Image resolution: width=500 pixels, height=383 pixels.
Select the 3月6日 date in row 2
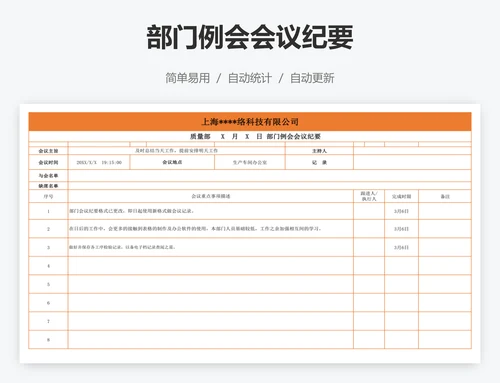click(401, 229)
